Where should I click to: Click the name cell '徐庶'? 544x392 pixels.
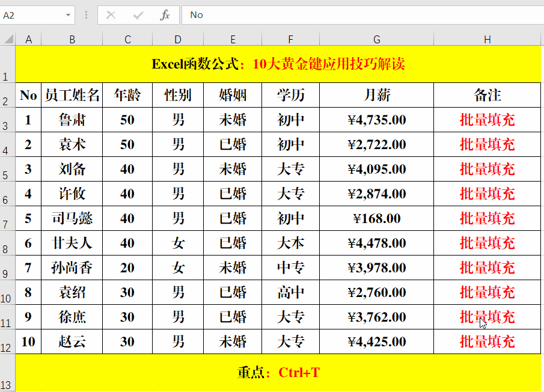pos(72,317)
